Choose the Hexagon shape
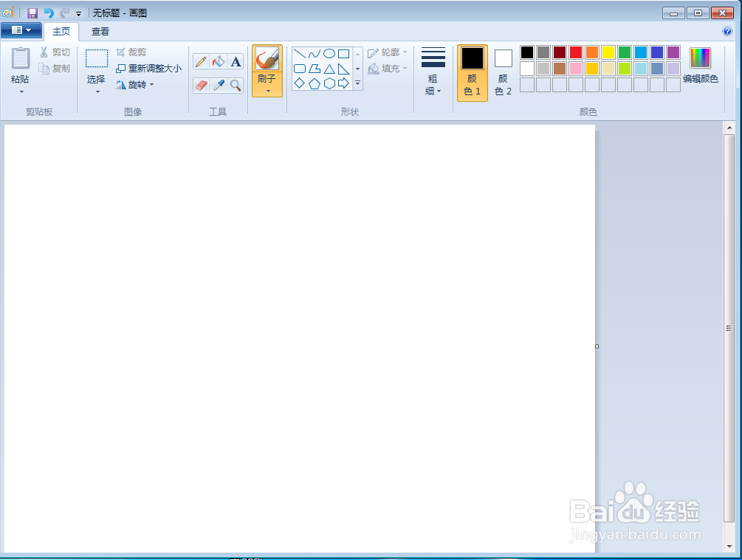The height and width of the screenshot is (560, 742). pyautogui.click(x=329, y=83)
